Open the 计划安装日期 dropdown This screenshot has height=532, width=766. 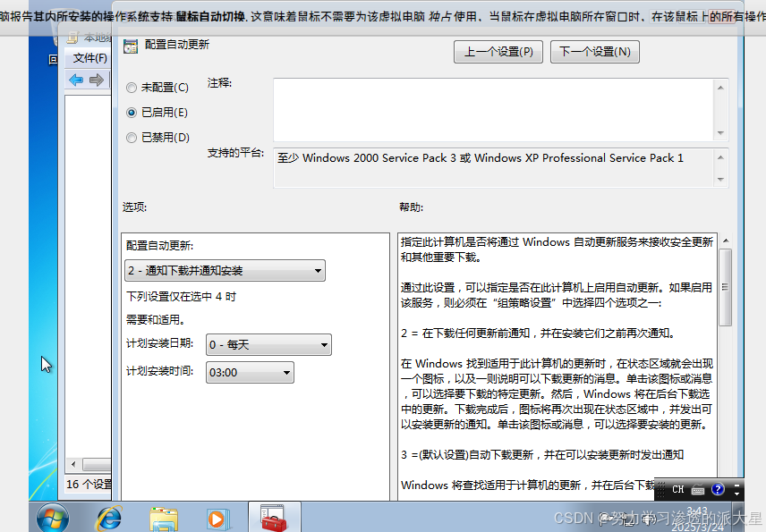click(268, 344)
